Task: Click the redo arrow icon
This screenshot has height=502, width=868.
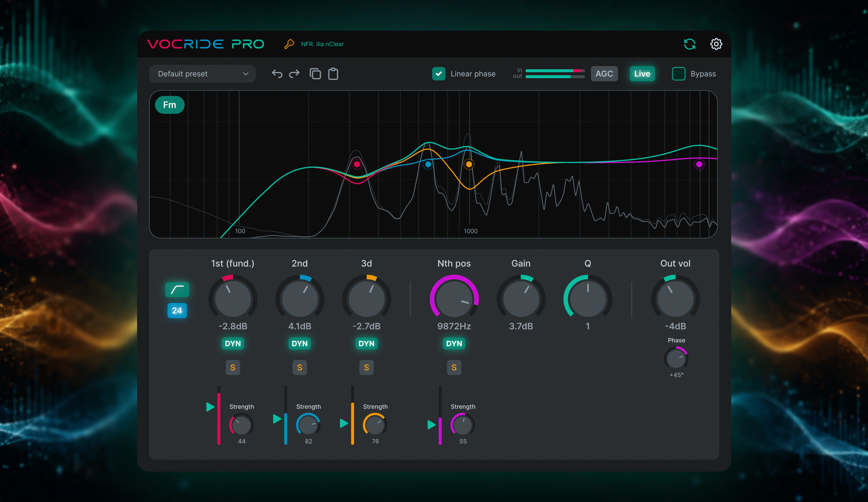Action: [x=294, y=74]
